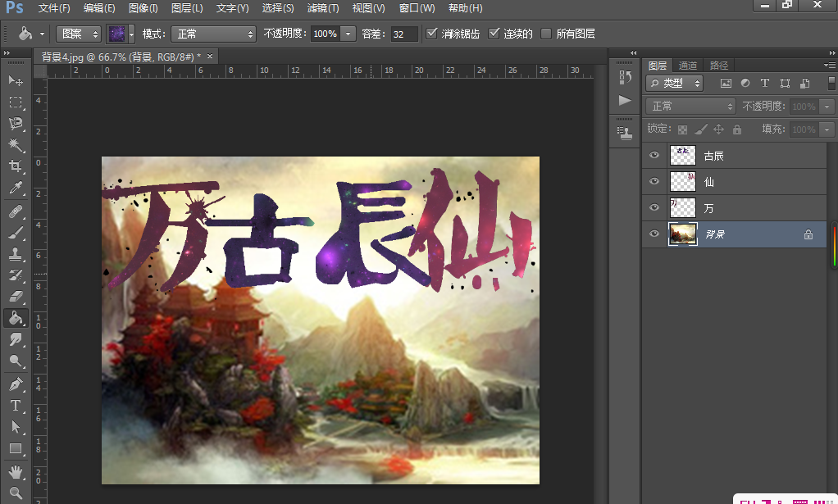Enable the 所有图层 all layers checkbox

[x=545, y=34]
